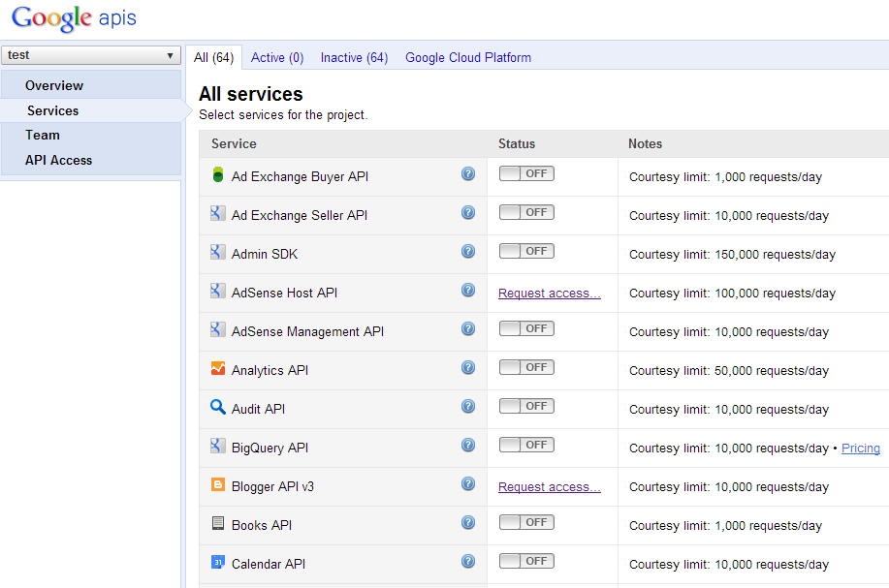Enable the Ad Exchange Seller API toggle
Screen dimensions: 889x588
point(526,213)
